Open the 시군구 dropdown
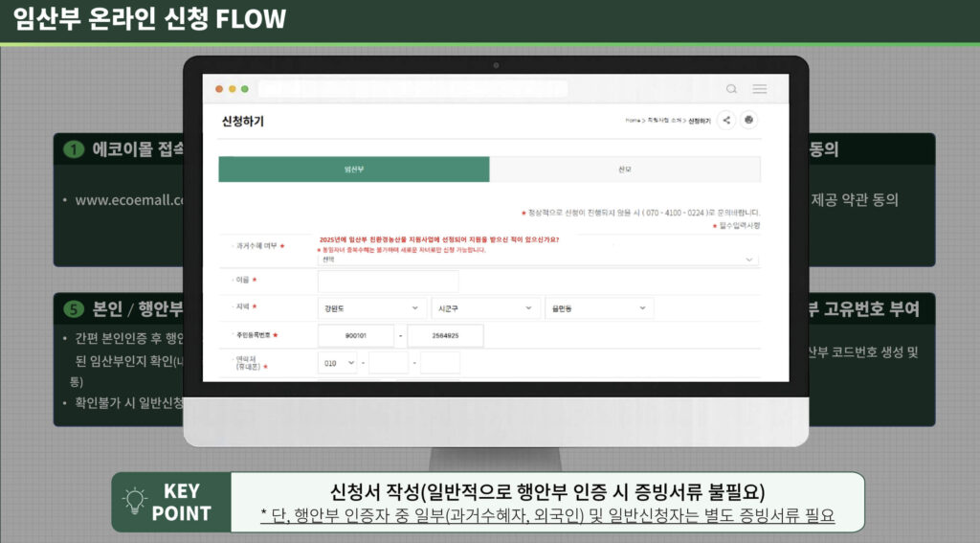This screenshot has height=543, width=980. point(485,308)
